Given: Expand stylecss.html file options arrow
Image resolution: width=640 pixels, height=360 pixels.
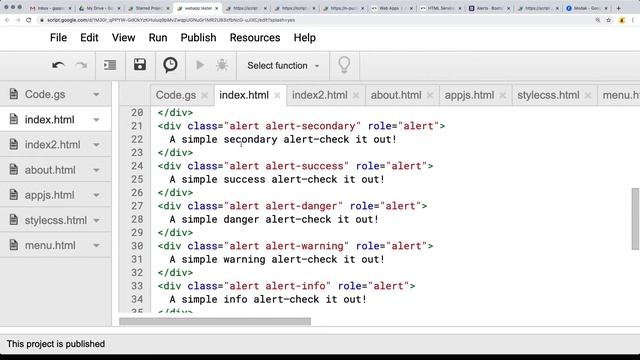Looking at the screenshot, I should tap(96, 220).
